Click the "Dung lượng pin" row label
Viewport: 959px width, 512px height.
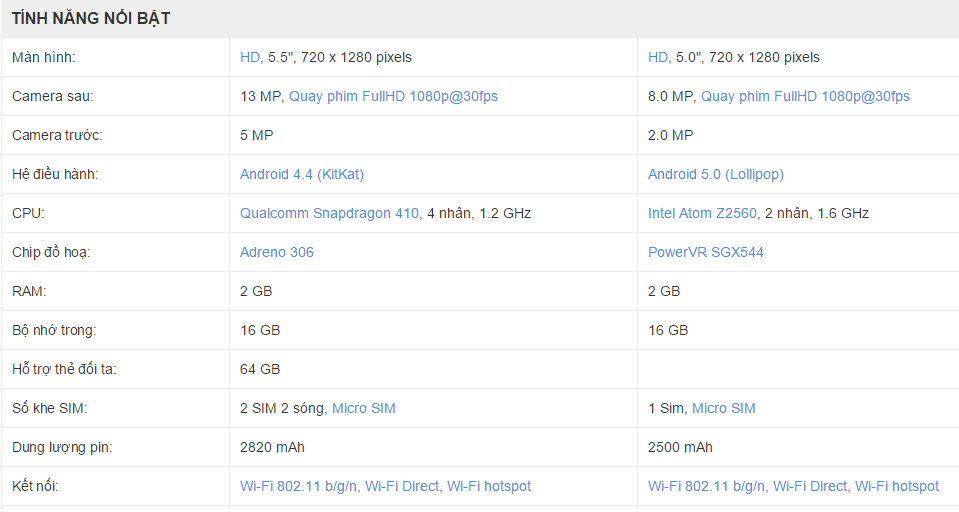(x=62, y=447)
